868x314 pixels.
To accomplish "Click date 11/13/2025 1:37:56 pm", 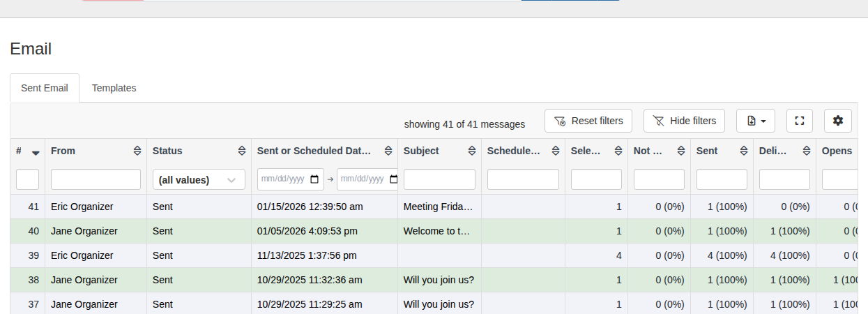I will [307, 255].
